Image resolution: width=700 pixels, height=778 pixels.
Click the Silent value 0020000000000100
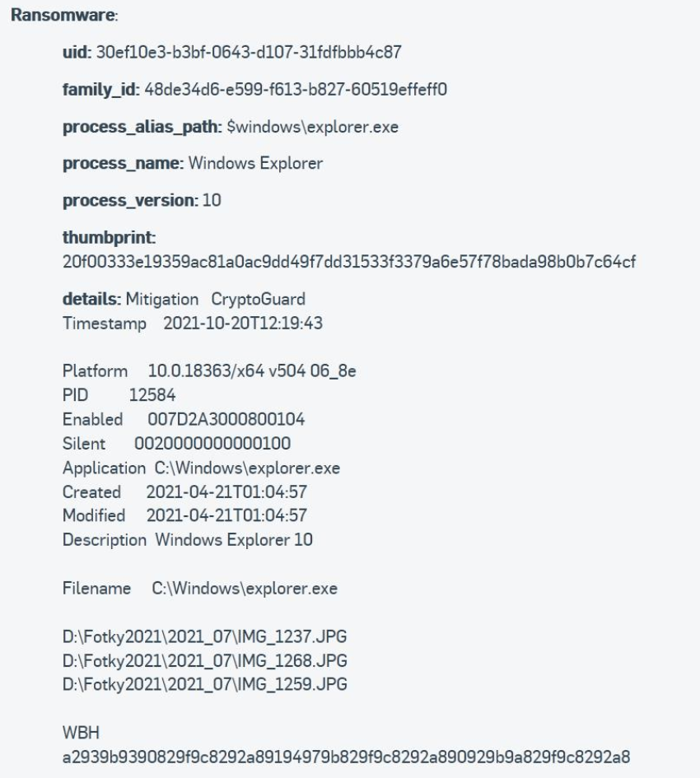[212, 443]
